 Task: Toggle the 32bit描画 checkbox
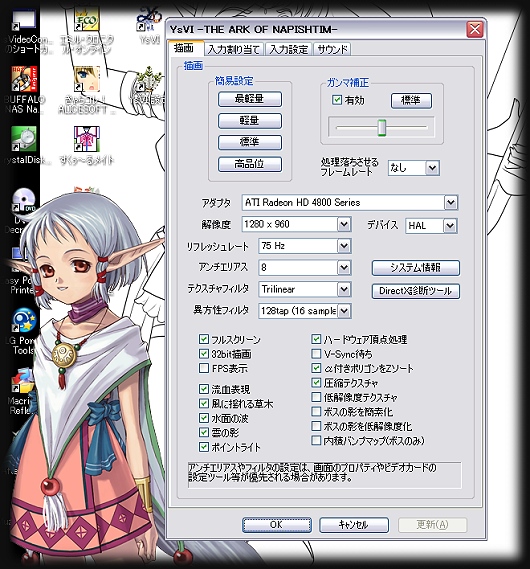[x=204, y=354]
